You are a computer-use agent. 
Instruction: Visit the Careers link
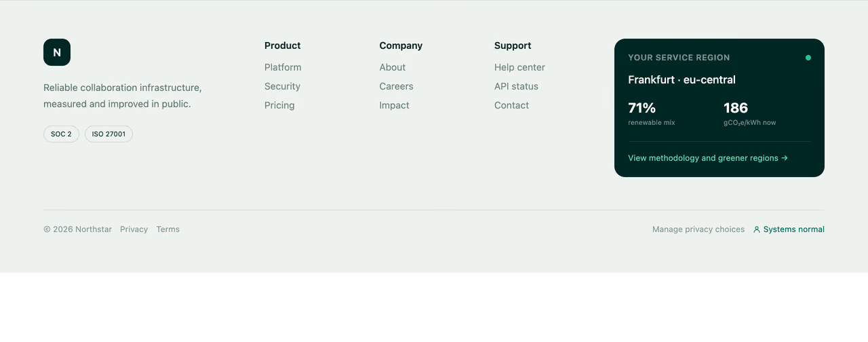[396, 86]
